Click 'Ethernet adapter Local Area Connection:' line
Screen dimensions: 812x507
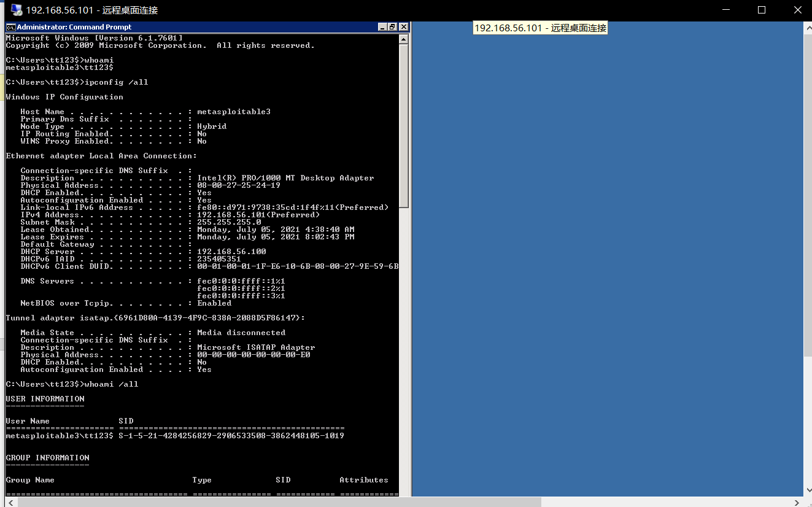(x=101, y=156)
